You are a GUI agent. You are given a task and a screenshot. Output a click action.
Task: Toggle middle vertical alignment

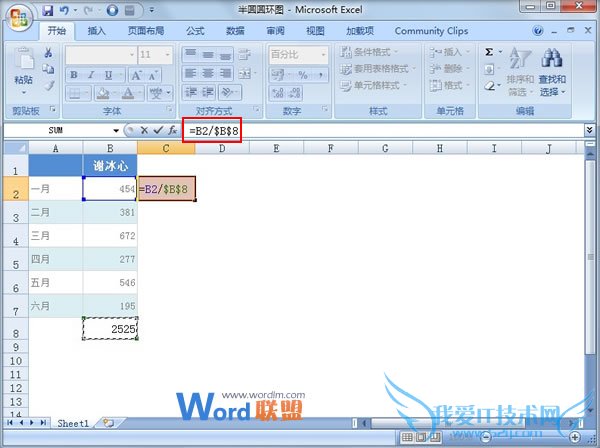[208, 54]
